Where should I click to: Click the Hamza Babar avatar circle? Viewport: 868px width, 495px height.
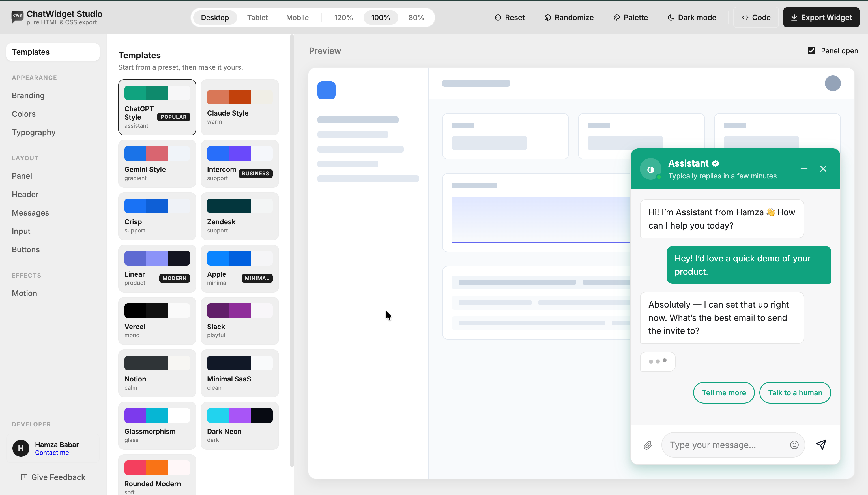(x=21, y=448)
